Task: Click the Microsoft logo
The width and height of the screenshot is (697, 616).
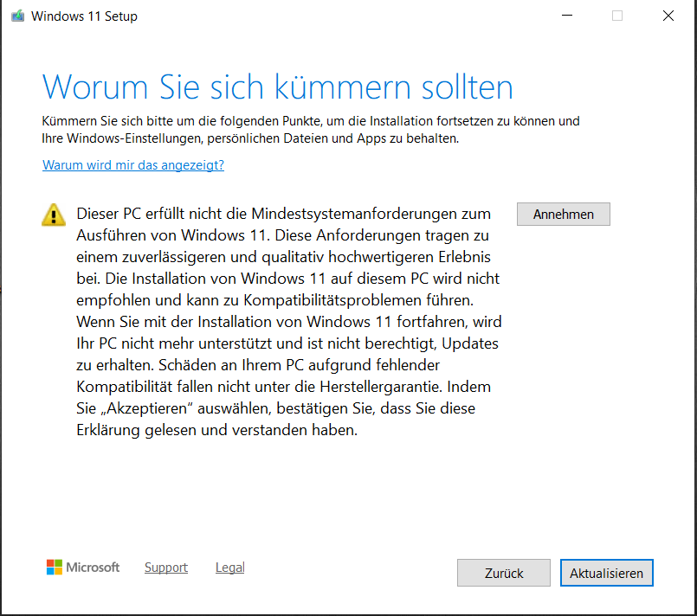Action: (83, 568)
